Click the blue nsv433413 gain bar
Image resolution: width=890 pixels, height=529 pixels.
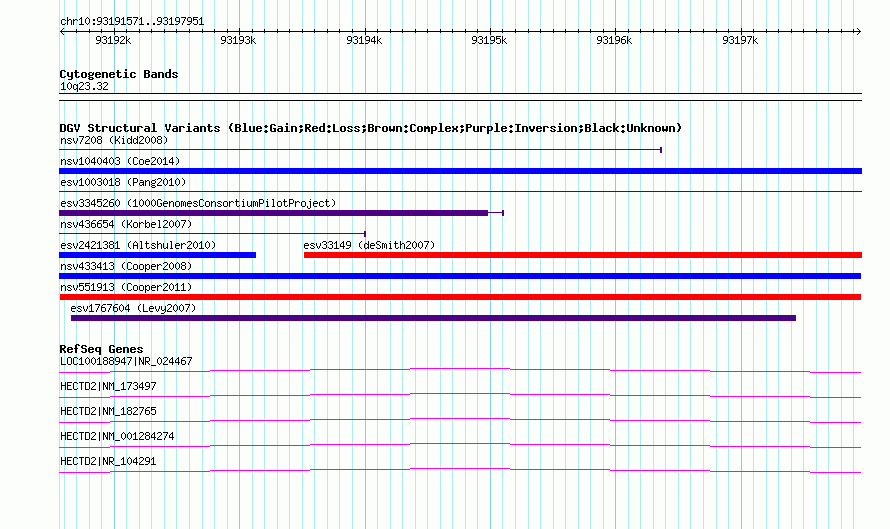pyautogui.click(x=460, y=276)
